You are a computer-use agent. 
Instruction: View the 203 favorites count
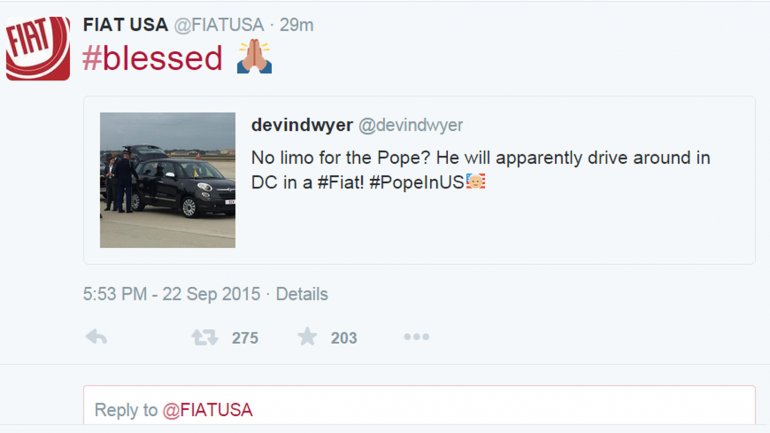344,338
